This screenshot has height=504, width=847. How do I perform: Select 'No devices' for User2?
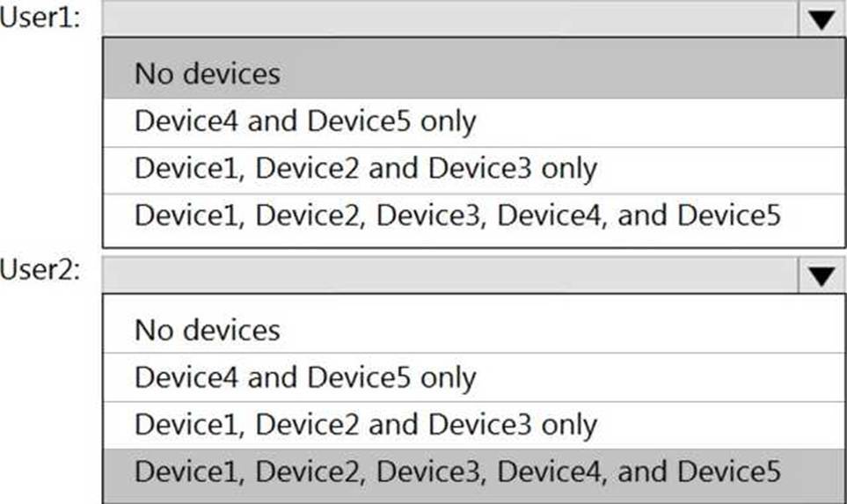click(208, 330)
